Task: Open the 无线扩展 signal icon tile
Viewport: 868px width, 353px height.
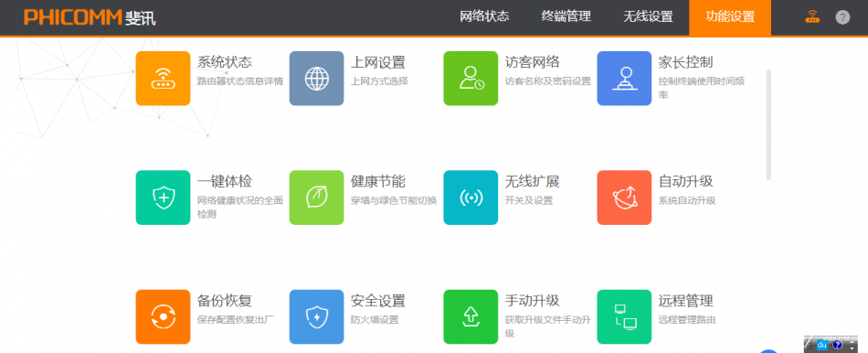Action: (x=471, y=198)
